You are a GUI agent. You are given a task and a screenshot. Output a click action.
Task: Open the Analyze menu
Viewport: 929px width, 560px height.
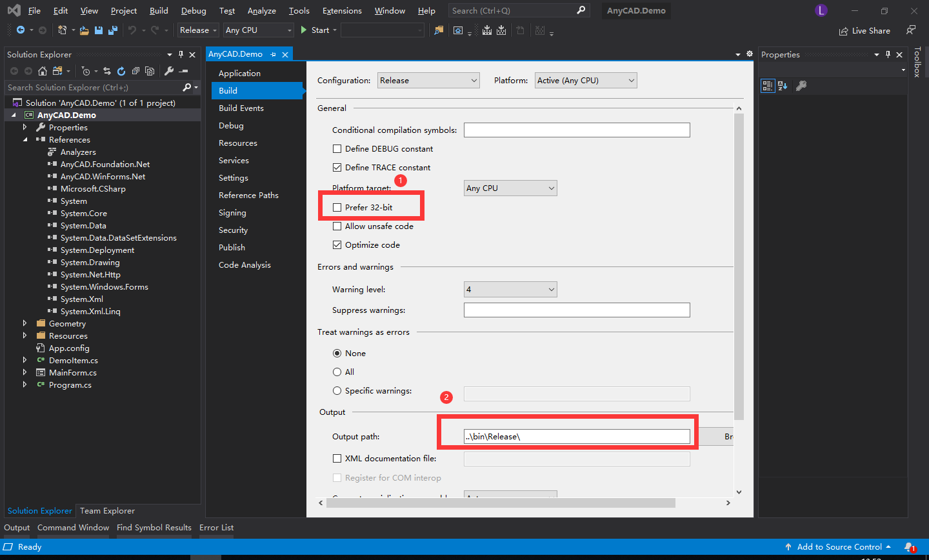point(261,11)
